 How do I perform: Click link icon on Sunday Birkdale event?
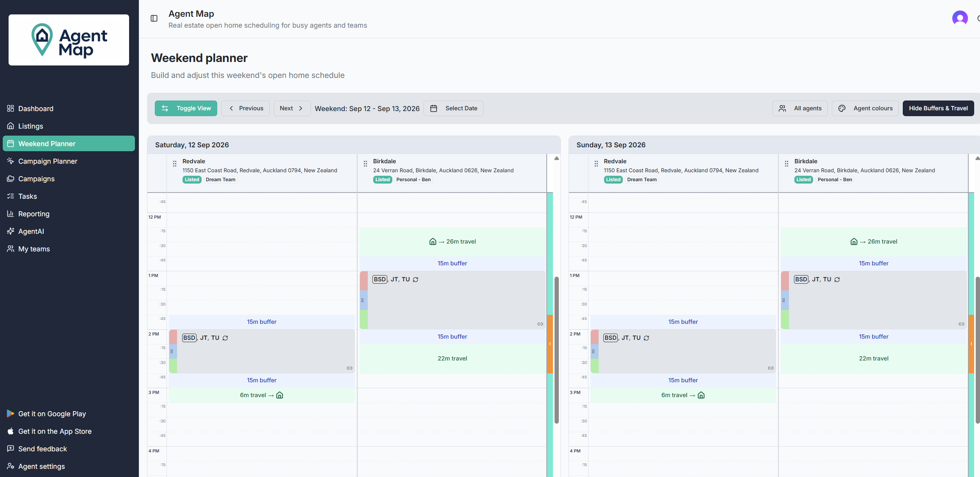(961, 324)
